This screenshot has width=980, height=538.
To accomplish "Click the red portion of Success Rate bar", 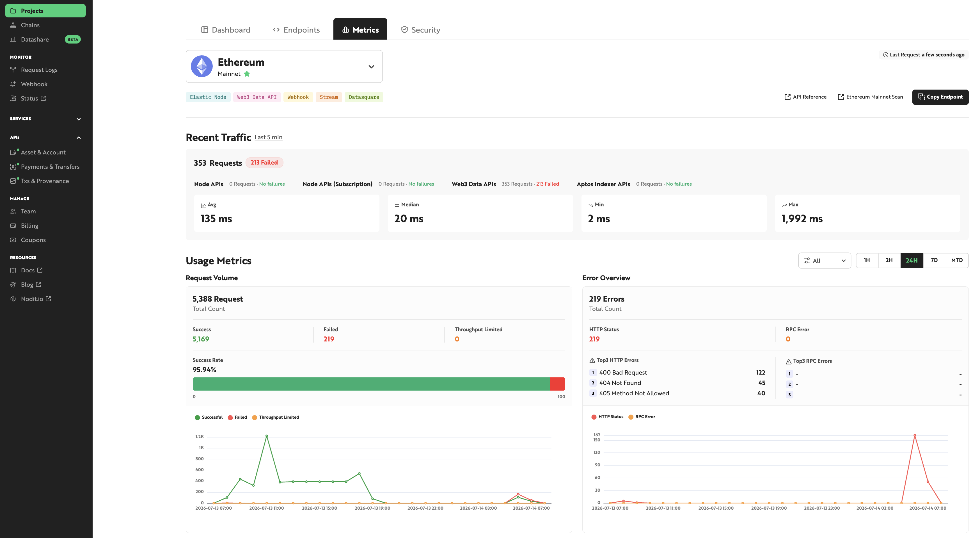I will click(x=558, y=384).
